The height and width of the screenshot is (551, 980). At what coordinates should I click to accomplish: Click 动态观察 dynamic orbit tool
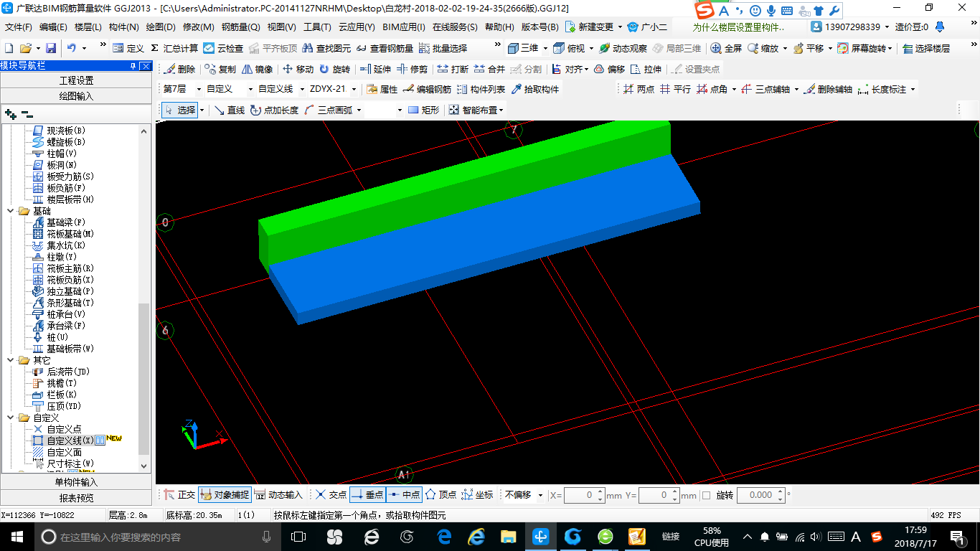point(623,48)
